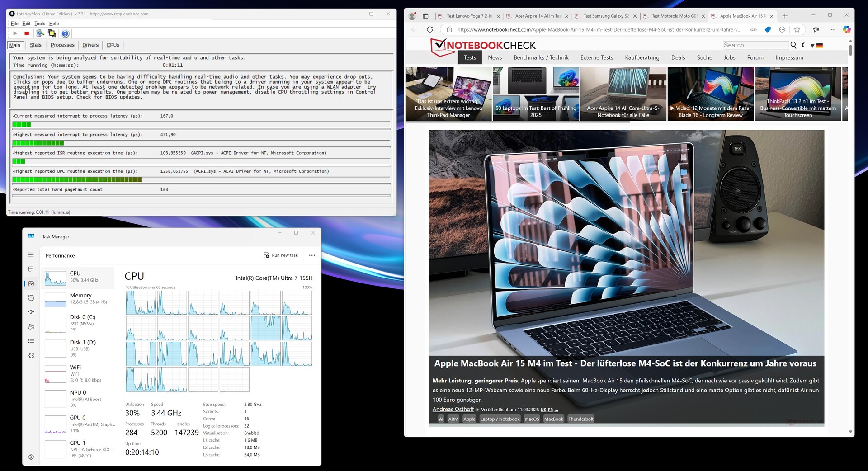The image size is (868, 471).
Task: Open Task Manager App history icon
Action: pyautogui.click(x=31, y=298)
